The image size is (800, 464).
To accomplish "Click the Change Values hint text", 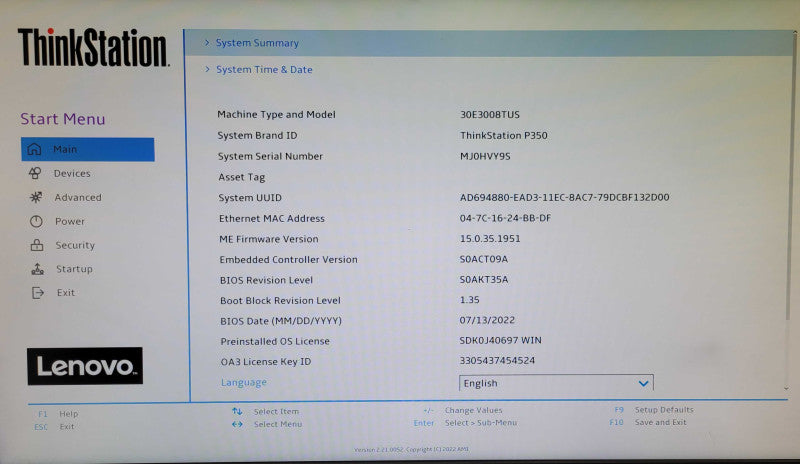I will (473, 410).
